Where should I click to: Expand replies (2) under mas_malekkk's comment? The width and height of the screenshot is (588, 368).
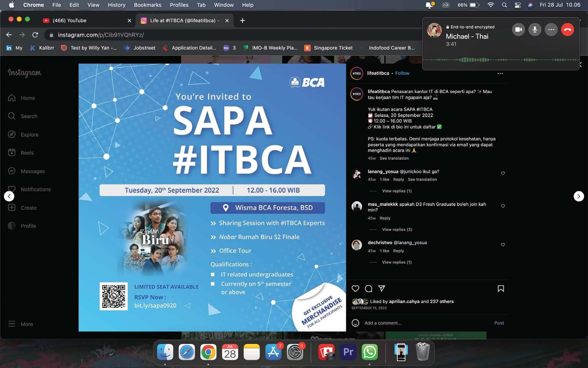coord(397,229)
